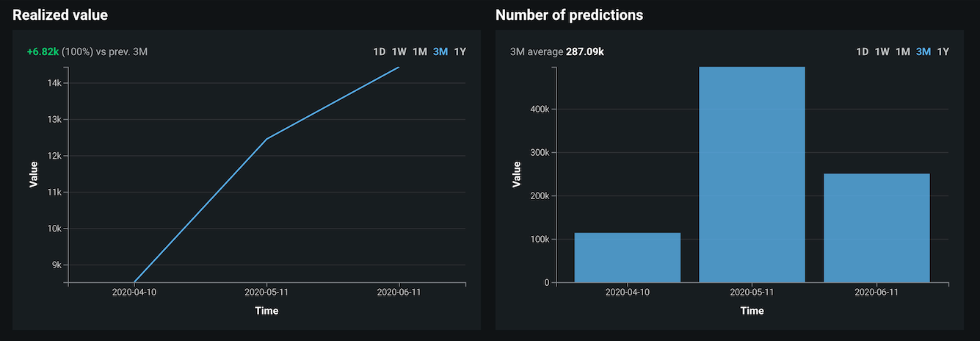This screenshot has width=980, height=341.
Task: Click the Number of predictions heading
Action: [x=569, y=15]
